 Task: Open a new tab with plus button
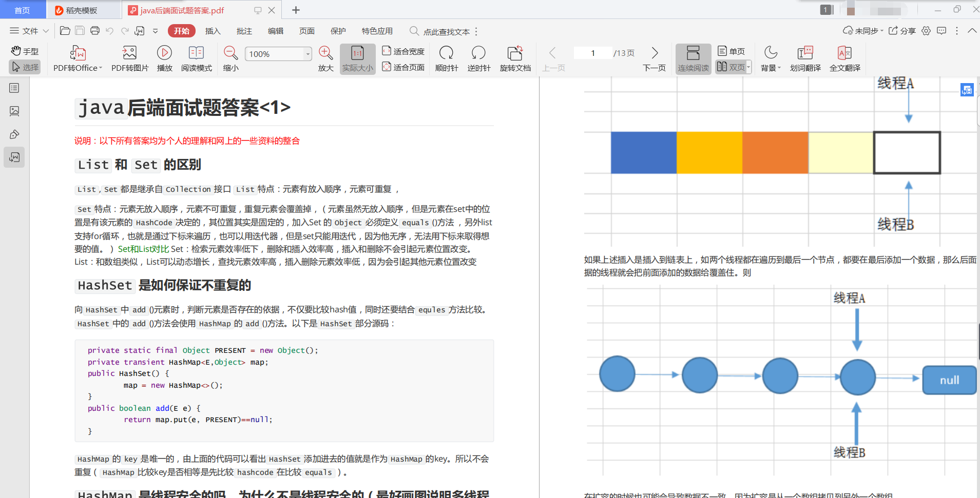coord(296,10)
